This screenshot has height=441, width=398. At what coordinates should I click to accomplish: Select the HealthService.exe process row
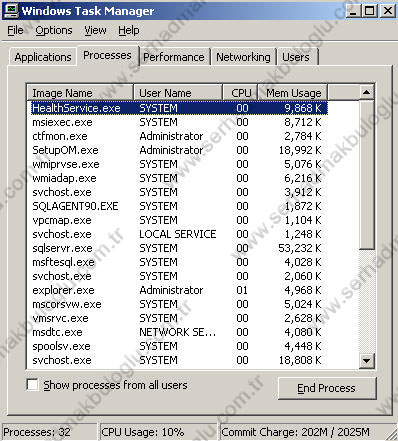(x=179, y=108)
